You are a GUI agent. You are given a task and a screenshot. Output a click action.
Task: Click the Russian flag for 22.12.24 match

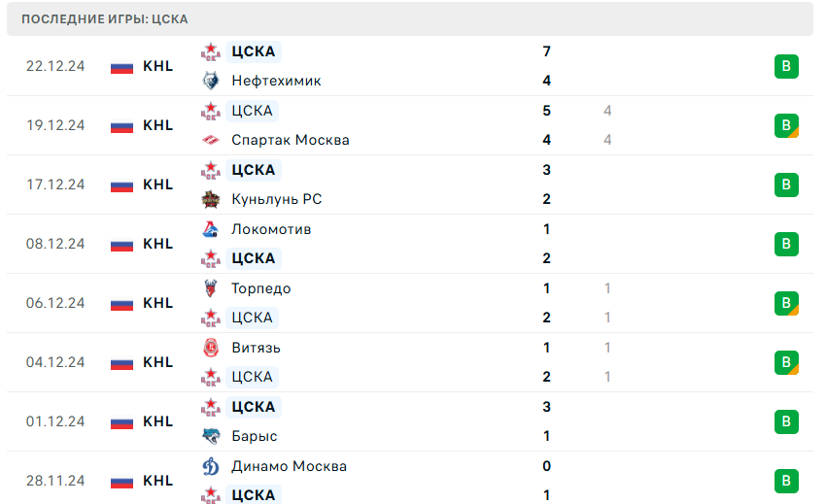(121, 67)
